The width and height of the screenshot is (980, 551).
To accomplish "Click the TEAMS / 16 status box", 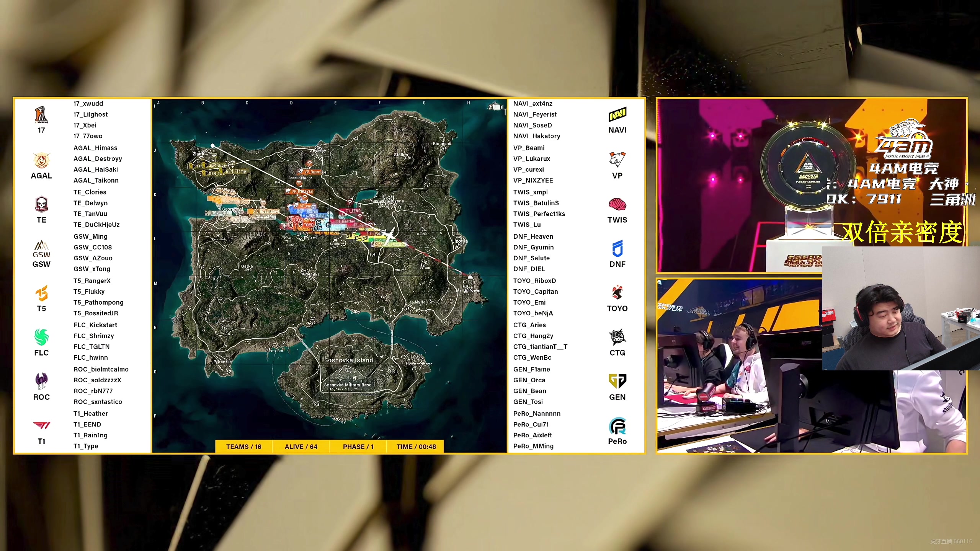I will (x=243, y=447).
